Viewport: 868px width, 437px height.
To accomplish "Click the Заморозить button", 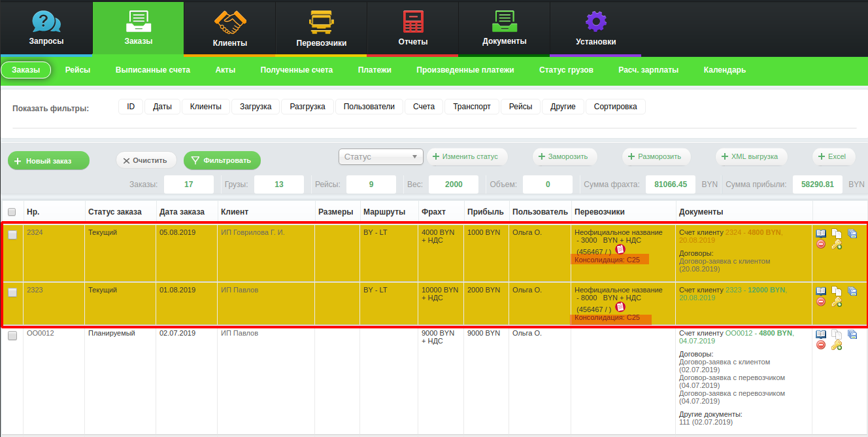I will (x=565, y=157).
